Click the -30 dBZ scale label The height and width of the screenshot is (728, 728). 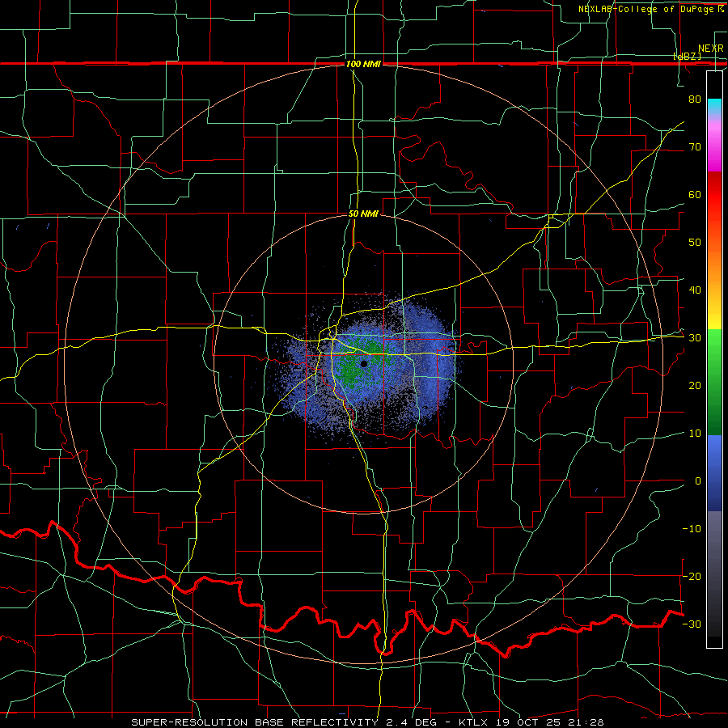tap(692, 624)
